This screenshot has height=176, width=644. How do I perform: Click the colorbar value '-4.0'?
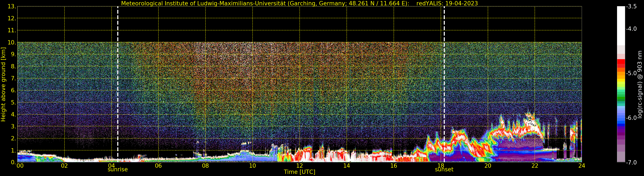coord(631,29)
